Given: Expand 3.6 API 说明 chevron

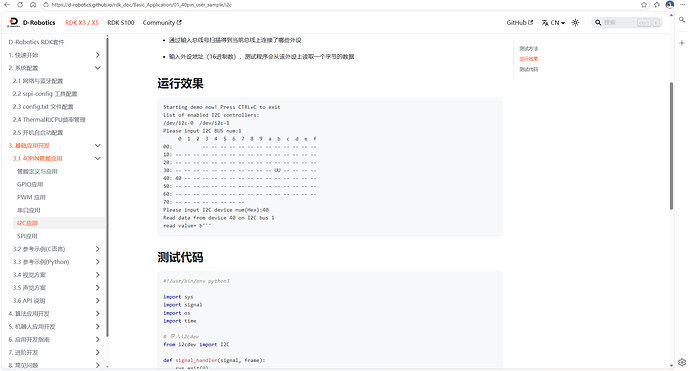Looking at the screenshot, I should pos(98,301).
